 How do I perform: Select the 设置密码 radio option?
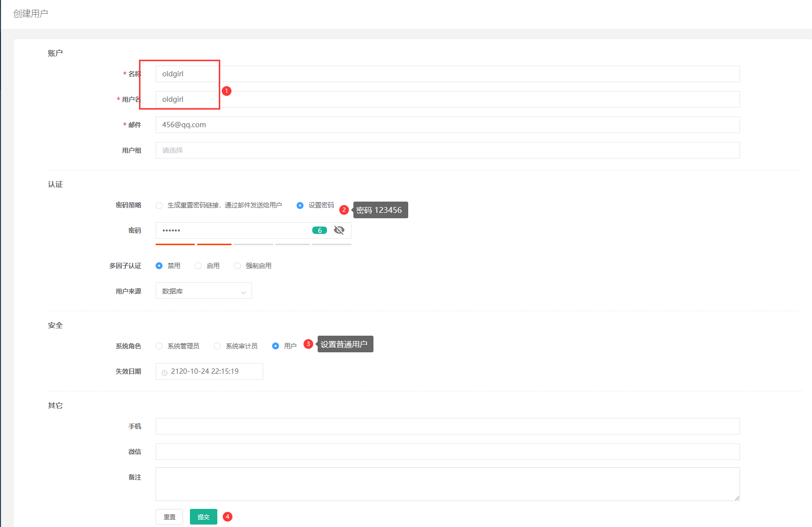point(300,206)
